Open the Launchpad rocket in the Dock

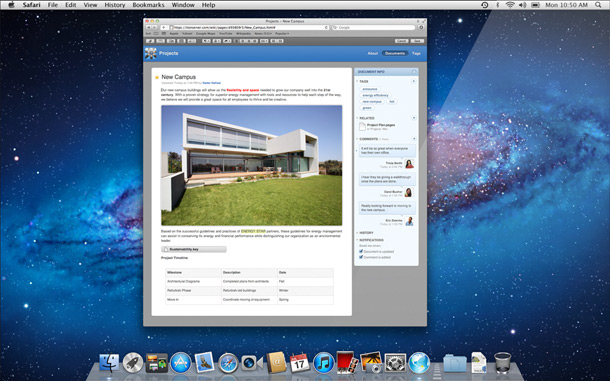(x=133, y=363)
